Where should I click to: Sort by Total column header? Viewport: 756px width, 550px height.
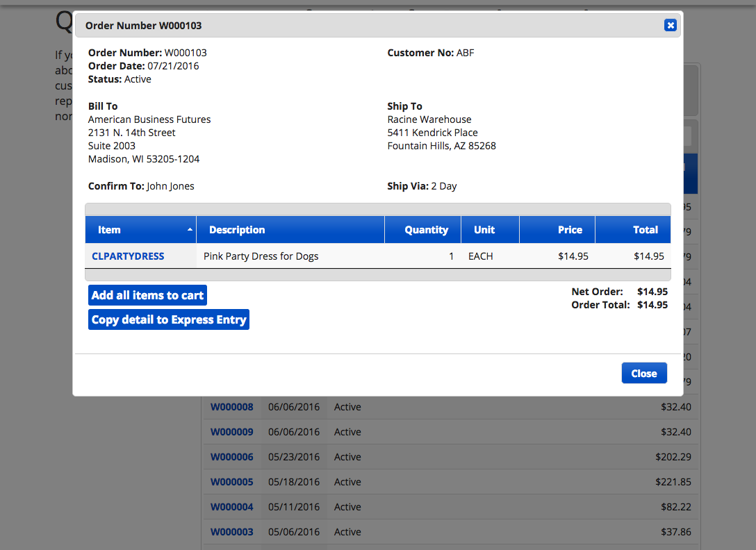click(632, 229)
